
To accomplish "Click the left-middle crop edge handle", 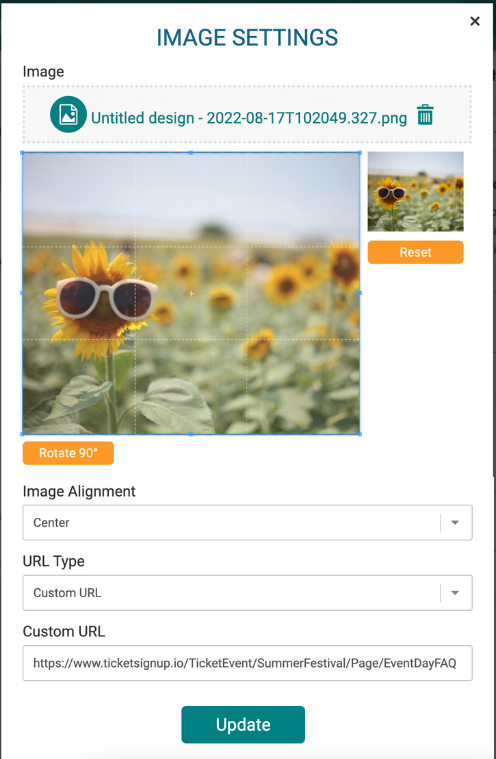I will 22,293.
